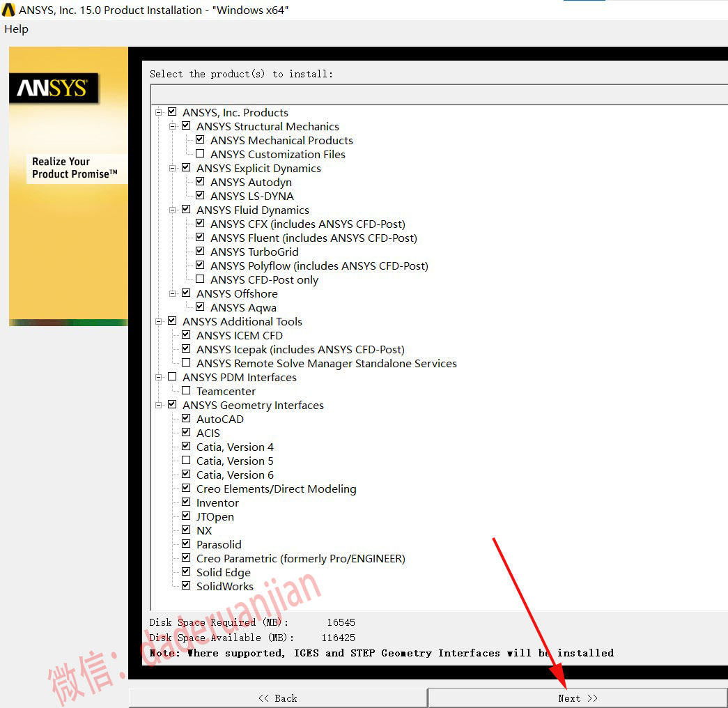Uncheck ACIS checkbox
The height and width of the screenshot is (708, 728).
point(186,433)
